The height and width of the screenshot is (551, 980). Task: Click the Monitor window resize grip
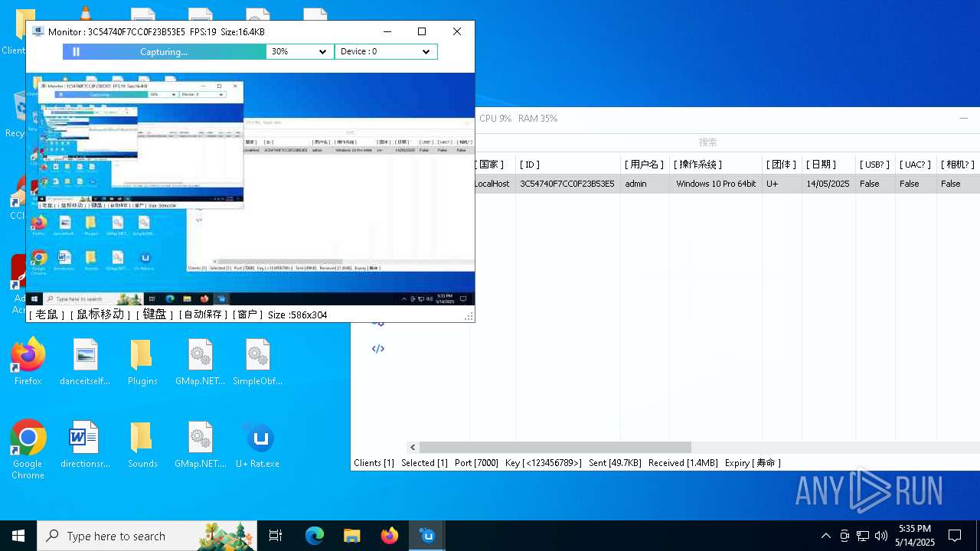coord(469,316)
